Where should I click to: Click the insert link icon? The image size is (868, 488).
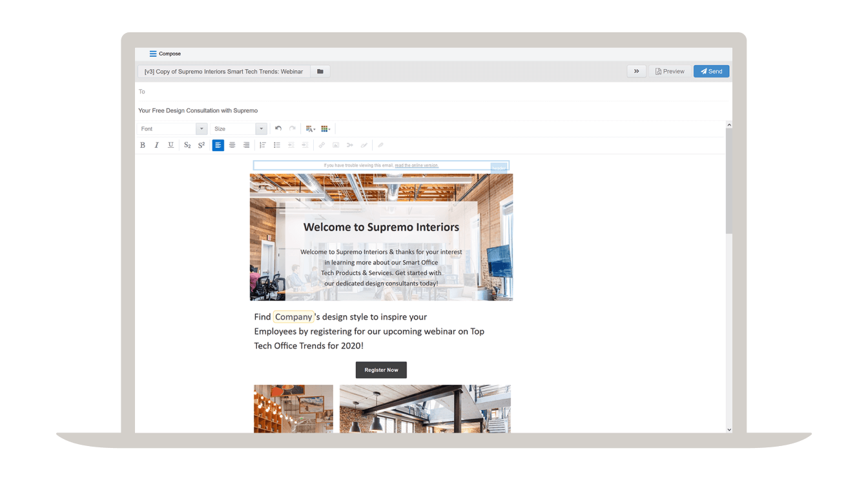[322, 145]
